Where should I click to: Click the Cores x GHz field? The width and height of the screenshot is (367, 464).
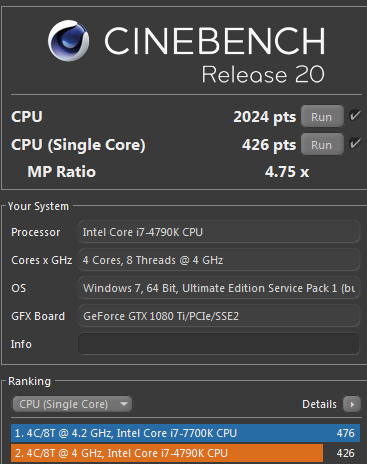(x=219, y=260)
